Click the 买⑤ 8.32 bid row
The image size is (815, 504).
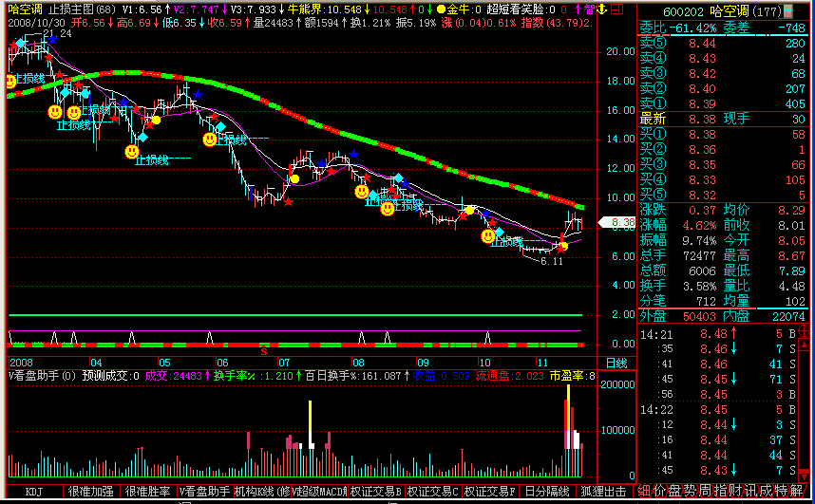point(723,195)
